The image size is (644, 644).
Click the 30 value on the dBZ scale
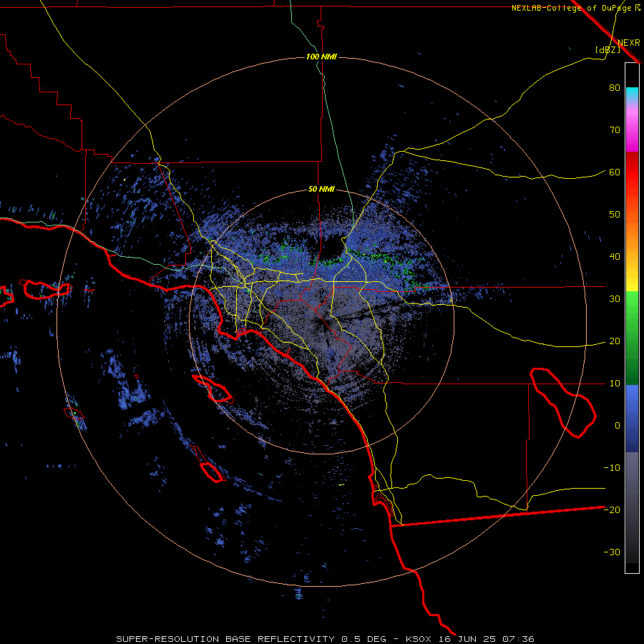[x=615, y=299]
